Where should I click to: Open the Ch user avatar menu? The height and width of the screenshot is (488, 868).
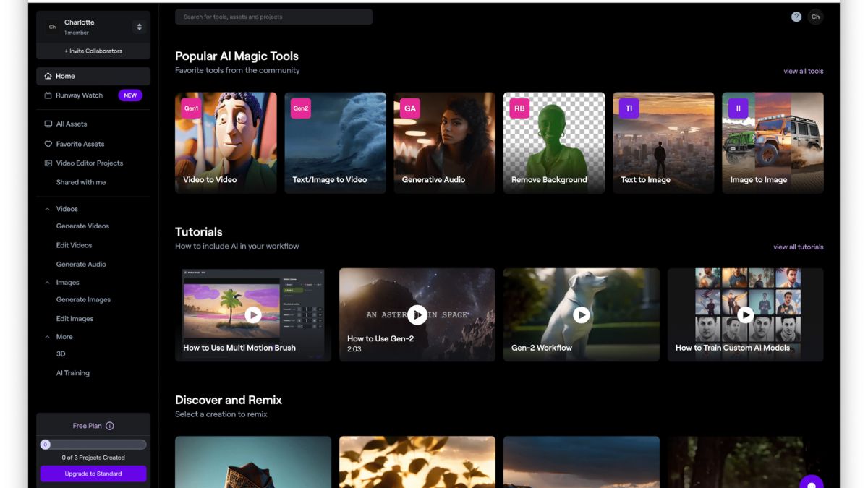tap(815, 17)
